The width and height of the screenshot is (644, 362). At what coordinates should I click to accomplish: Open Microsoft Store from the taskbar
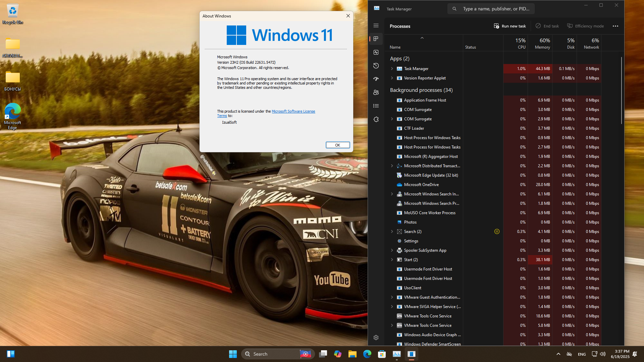[382, 354]
